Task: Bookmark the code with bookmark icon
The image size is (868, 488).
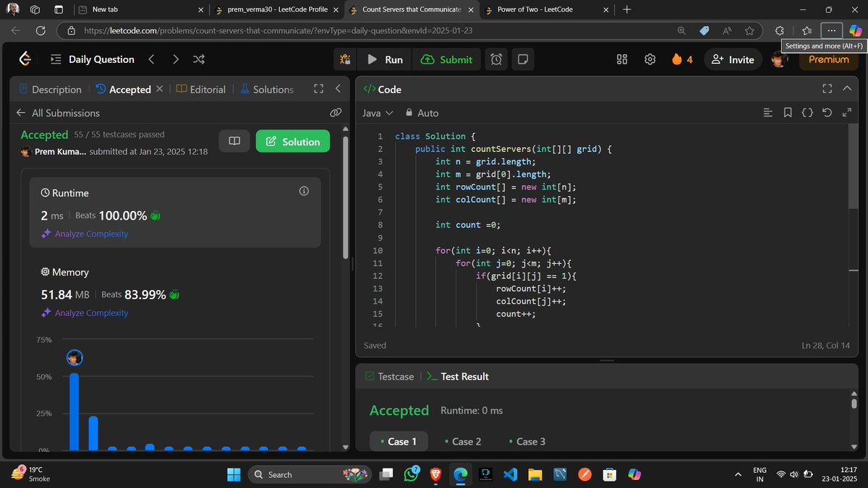Action: [x=788, y=113]
